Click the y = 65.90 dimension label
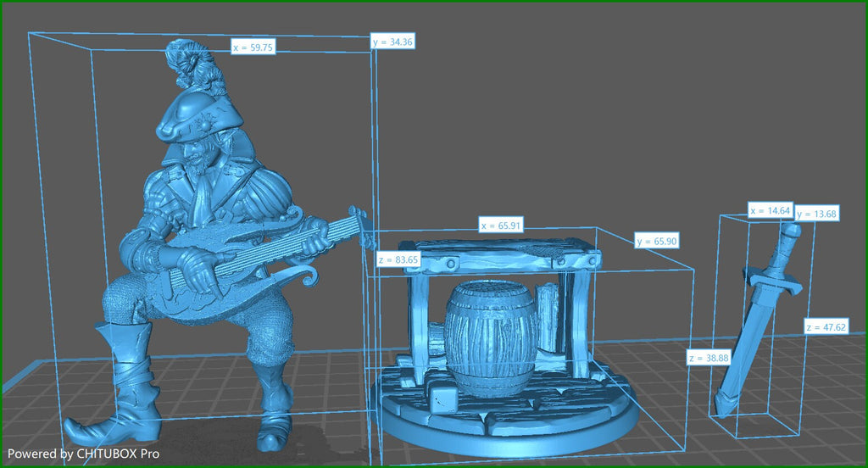The width and height of the screenshot is (868, 468). click(657, 241)
